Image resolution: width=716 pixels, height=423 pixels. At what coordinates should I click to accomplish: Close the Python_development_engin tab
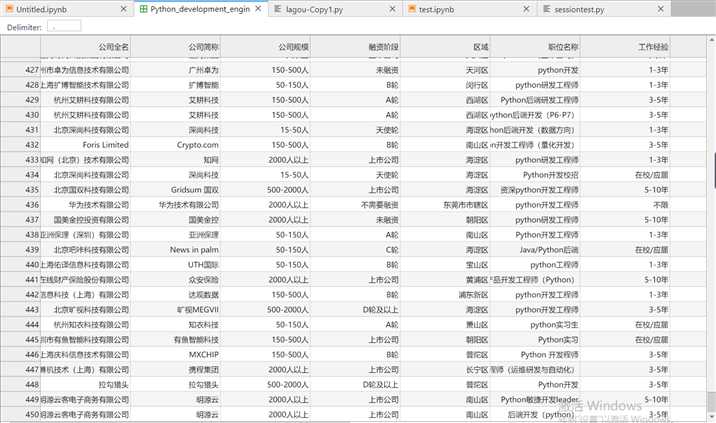258,9
